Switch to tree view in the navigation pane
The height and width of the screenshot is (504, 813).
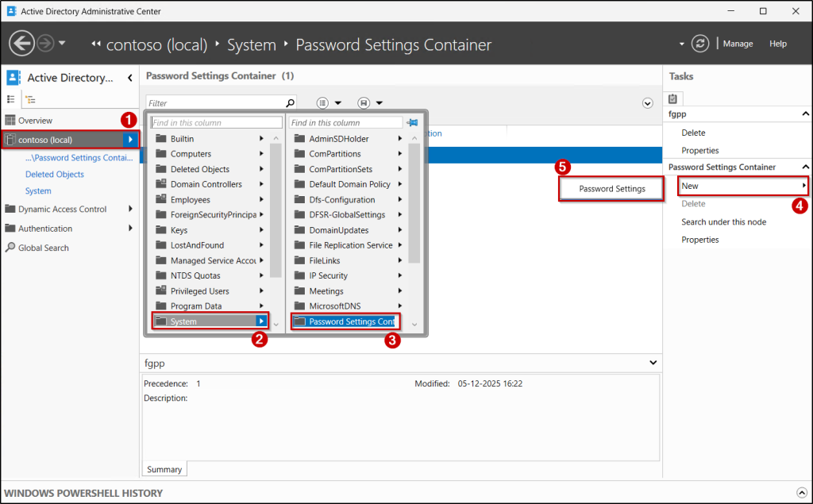(x=30, y=98)
